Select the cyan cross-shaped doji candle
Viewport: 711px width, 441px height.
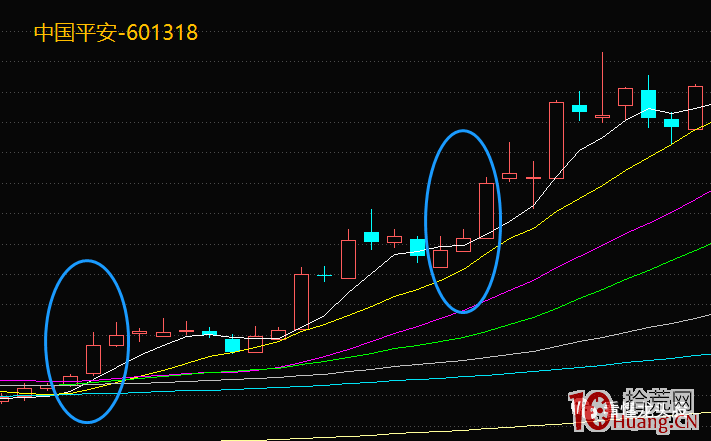324,275
